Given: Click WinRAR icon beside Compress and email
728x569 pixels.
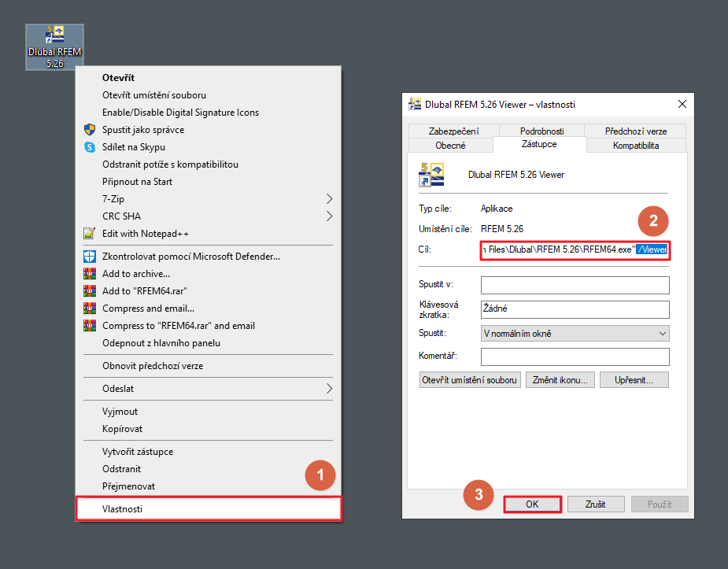Looking at the screenshot, I should click(x=90, y=309).
